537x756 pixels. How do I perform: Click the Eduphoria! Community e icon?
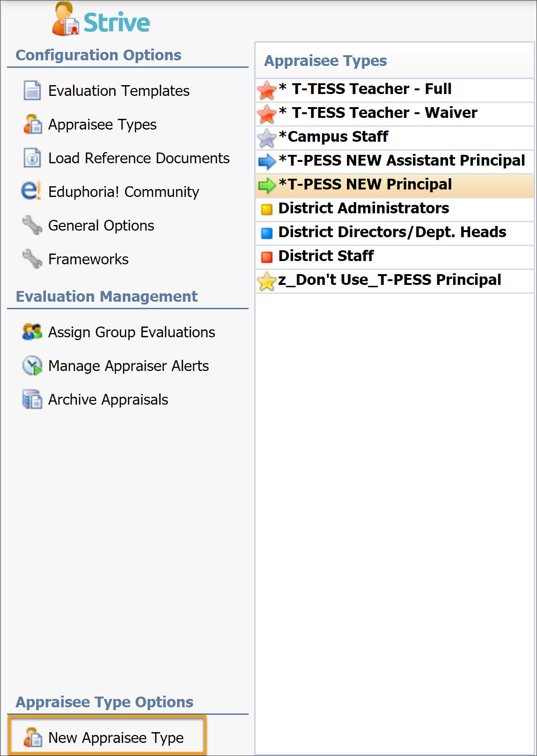point(31,191)
